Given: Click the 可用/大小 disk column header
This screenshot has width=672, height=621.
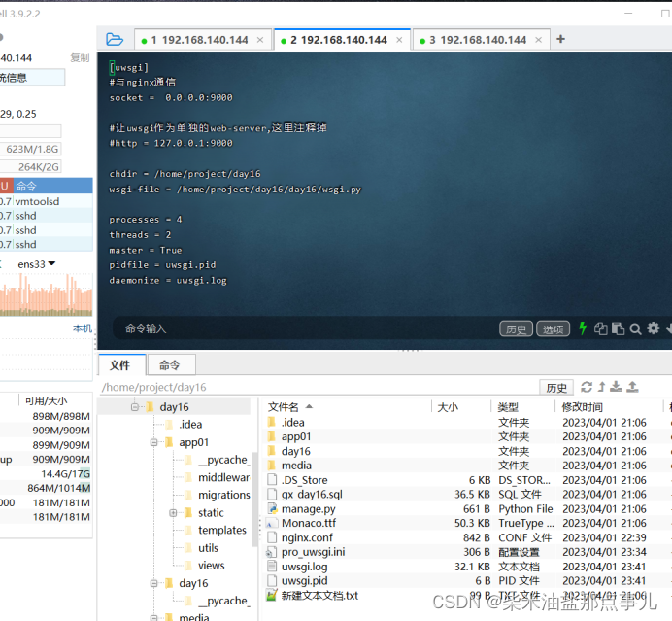Looking at the screenshot, I should pos(46,400).
